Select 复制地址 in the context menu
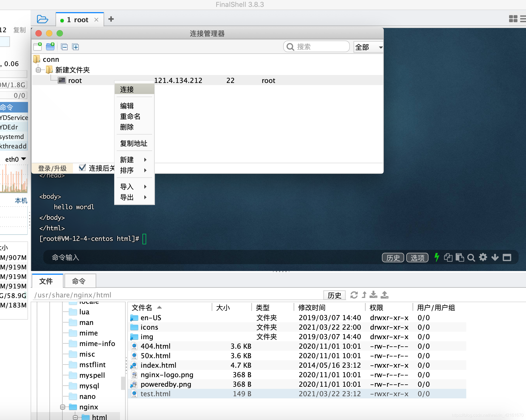Viewport: 526px width, 420px height. coord(134,143)
